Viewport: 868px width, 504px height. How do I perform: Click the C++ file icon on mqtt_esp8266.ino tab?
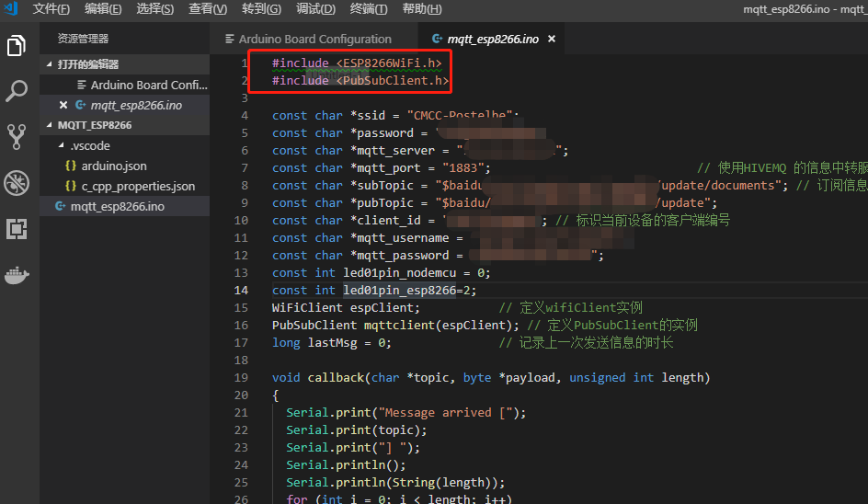(x=438, y=39)
